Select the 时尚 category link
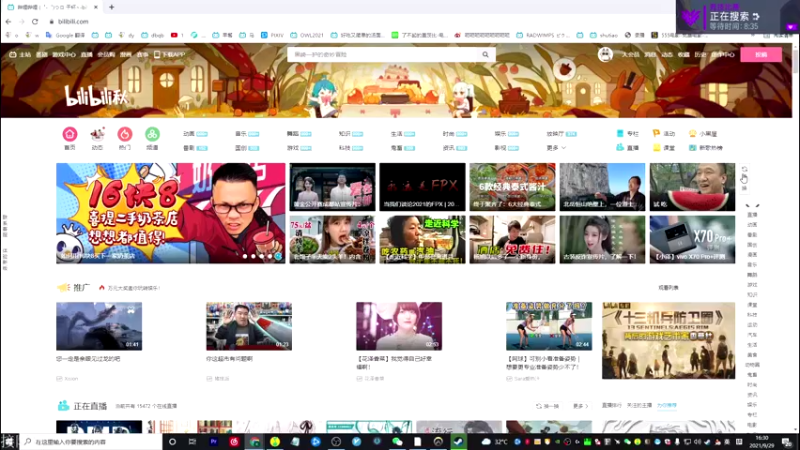800x450 pixels. [448, 134]
